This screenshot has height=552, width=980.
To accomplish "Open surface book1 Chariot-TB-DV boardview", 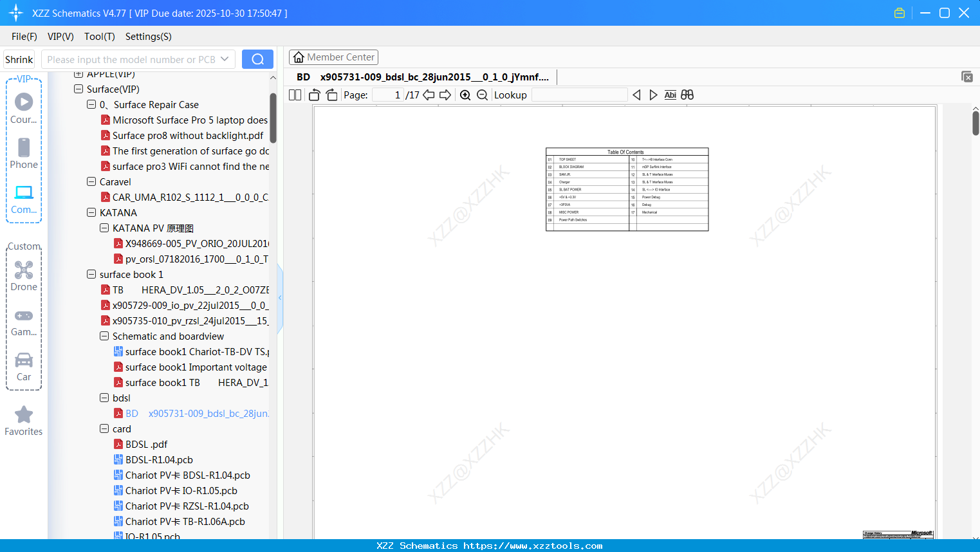I will click(191, 352).
